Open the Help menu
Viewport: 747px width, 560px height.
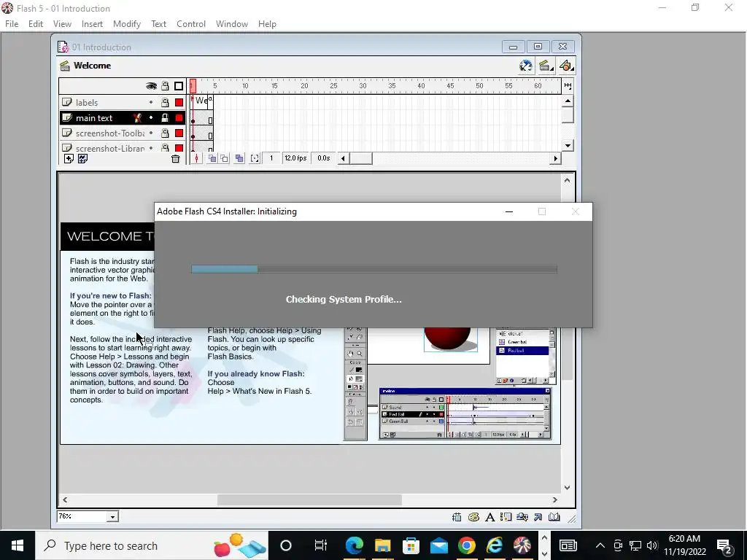tap(267, 24)
